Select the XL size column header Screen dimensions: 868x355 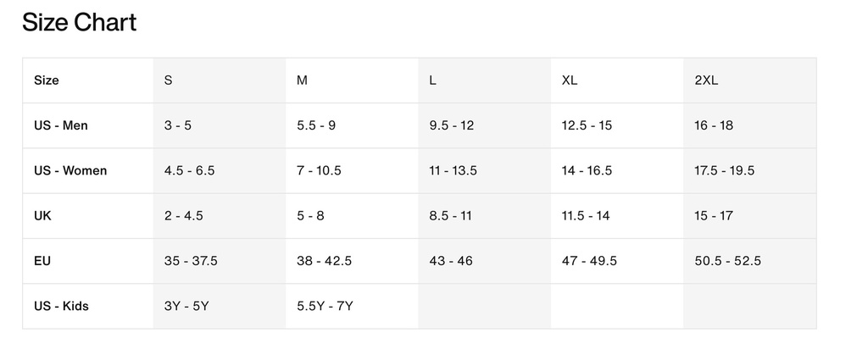click(x=570, y=80)
